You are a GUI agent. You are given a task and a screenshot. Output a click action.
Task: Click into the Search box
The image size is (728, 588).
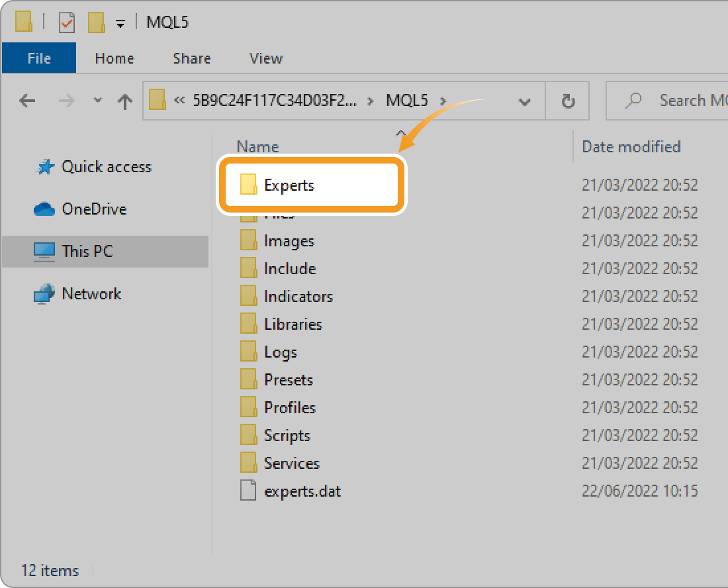pyautogui.click(x=688, y=101)
